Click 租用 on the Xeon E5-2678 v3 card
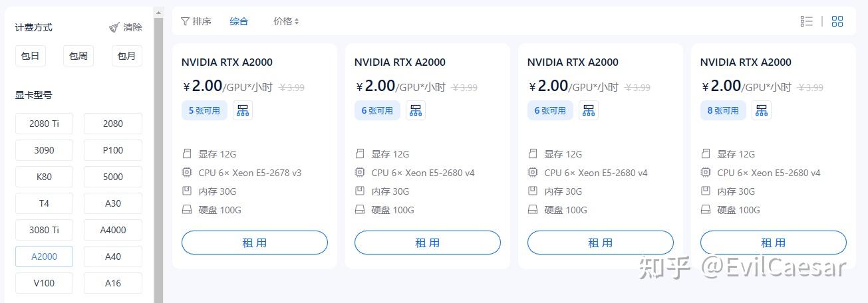Image resolution: width=868 pixels, height=303 pixels. click(254, 243)
